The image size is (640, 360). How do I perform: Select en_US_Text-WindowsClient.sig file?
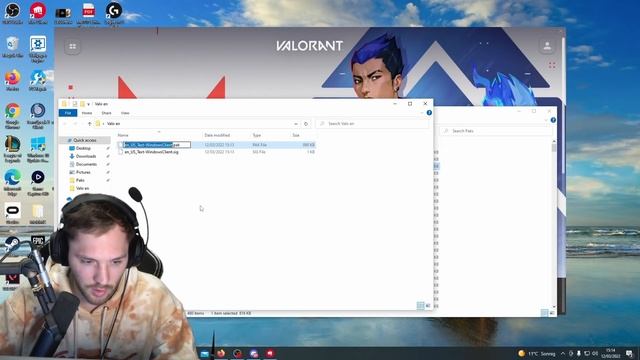click(151, 152)
